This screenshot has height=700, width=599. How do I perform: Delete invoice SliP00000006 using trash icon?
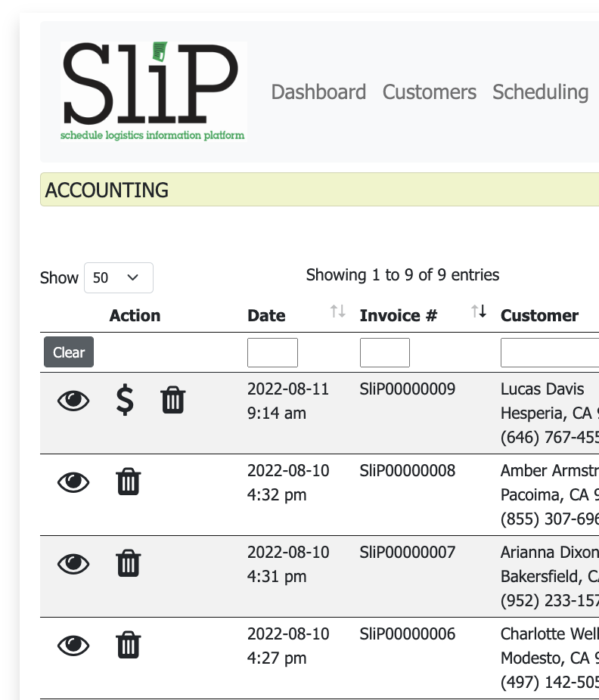tap(129, 645)
